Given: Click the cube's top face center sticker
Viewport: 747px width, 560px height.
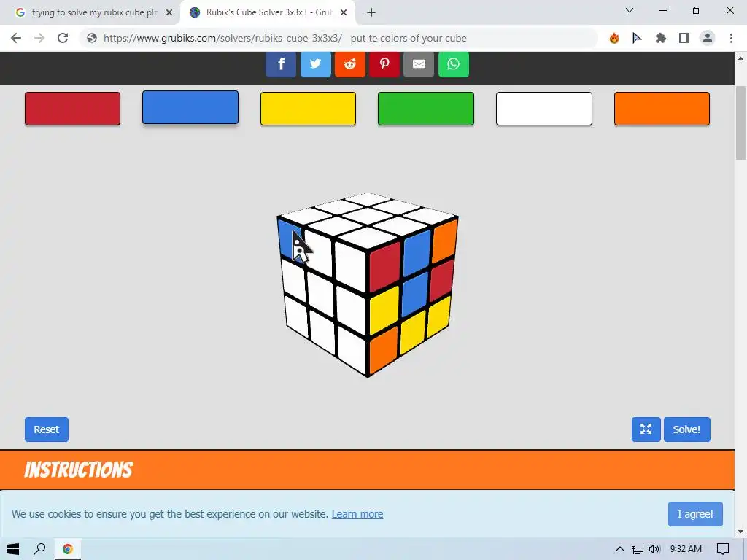Looking at the screenshot, I should pos(368,215).
